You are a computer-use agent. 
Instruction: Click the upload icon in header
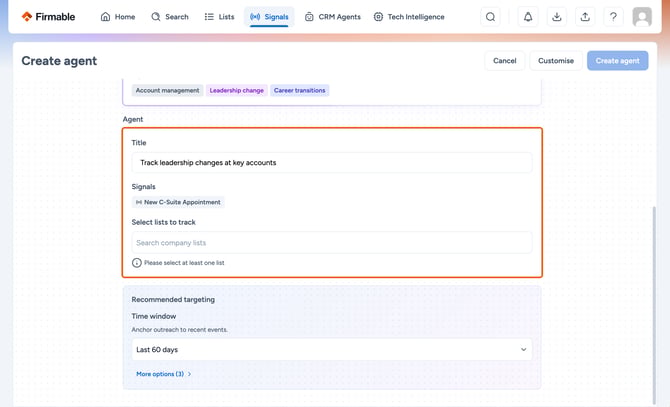coord(585,17)
